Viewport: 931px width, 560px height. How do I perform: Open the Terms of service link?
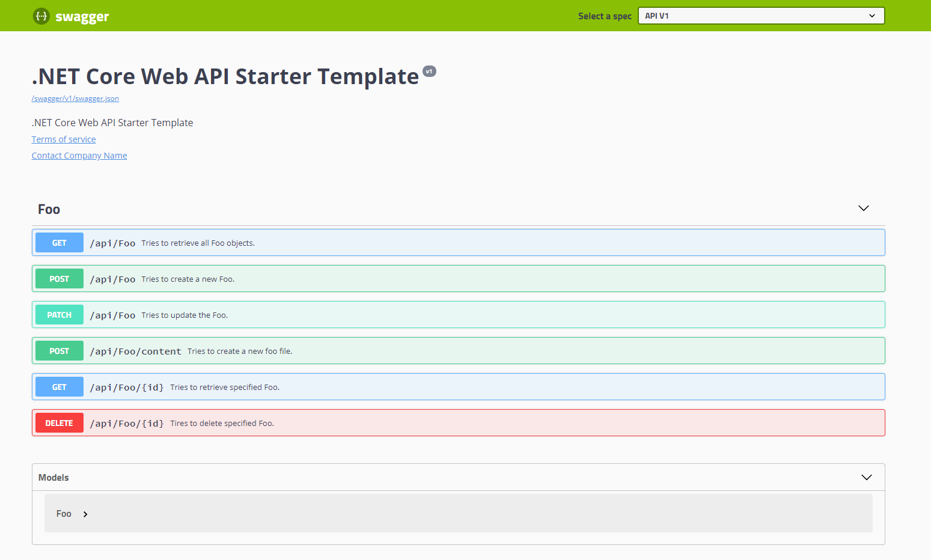pos(64,139)
